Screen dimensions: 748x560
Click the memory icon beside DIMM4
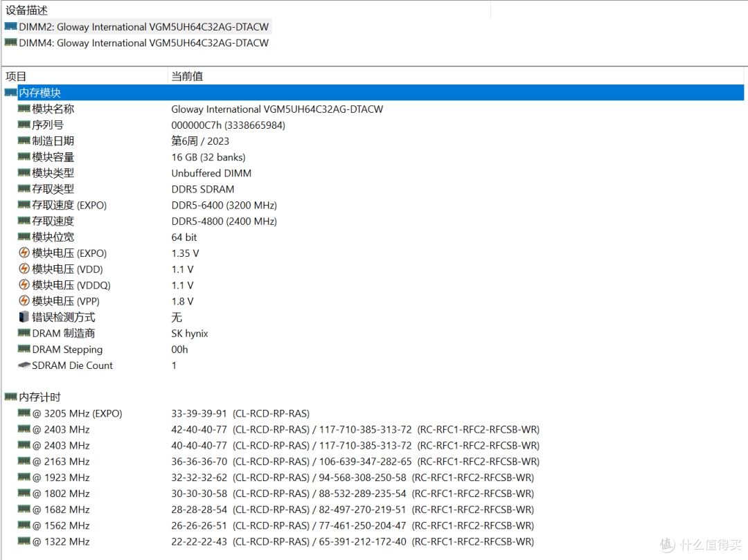click(x=10, y=42)
